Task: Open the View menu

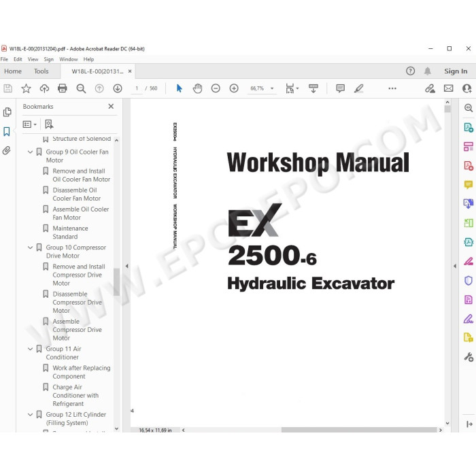Action: 33,59
